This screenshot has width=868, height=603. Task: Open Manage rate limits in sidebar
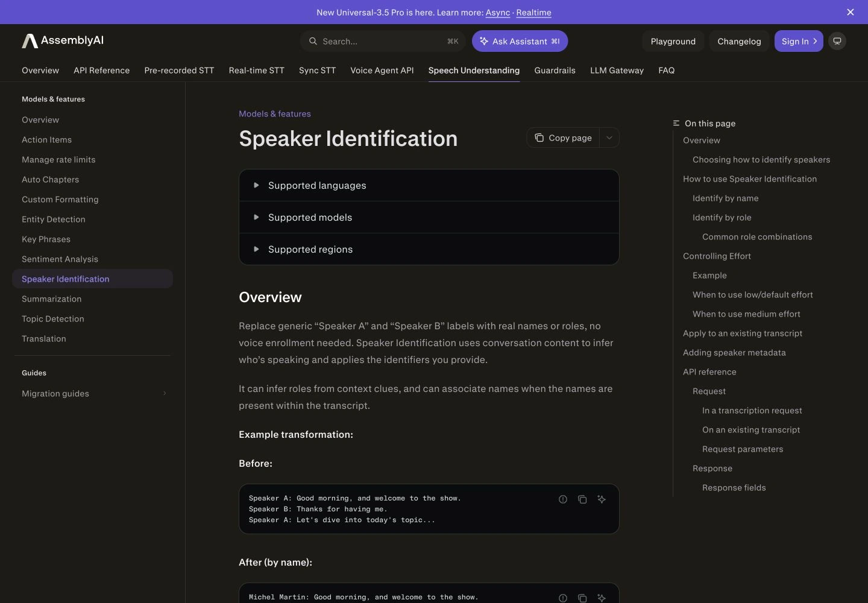[x=93, y=159]
